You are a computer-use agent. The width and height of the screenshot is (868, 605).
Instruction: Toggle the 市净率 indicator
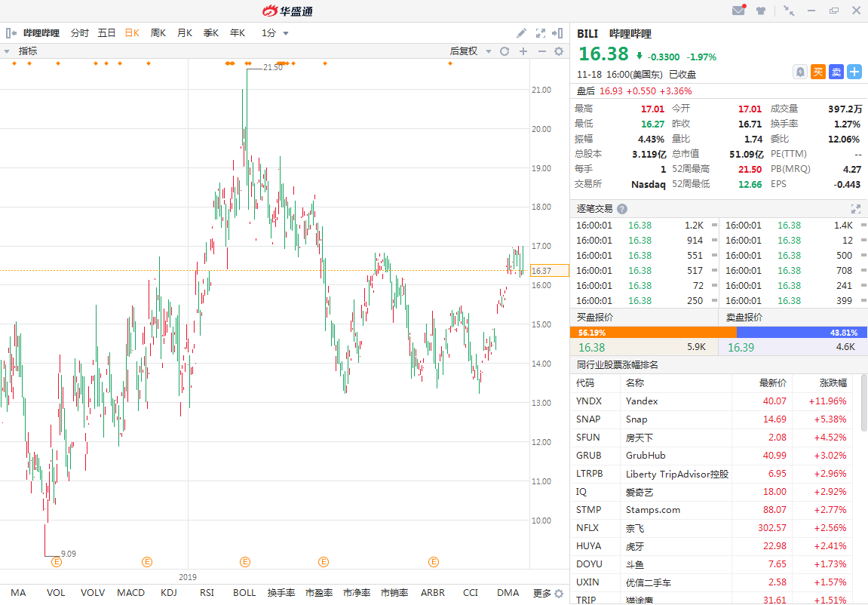[x=357, y=593]
